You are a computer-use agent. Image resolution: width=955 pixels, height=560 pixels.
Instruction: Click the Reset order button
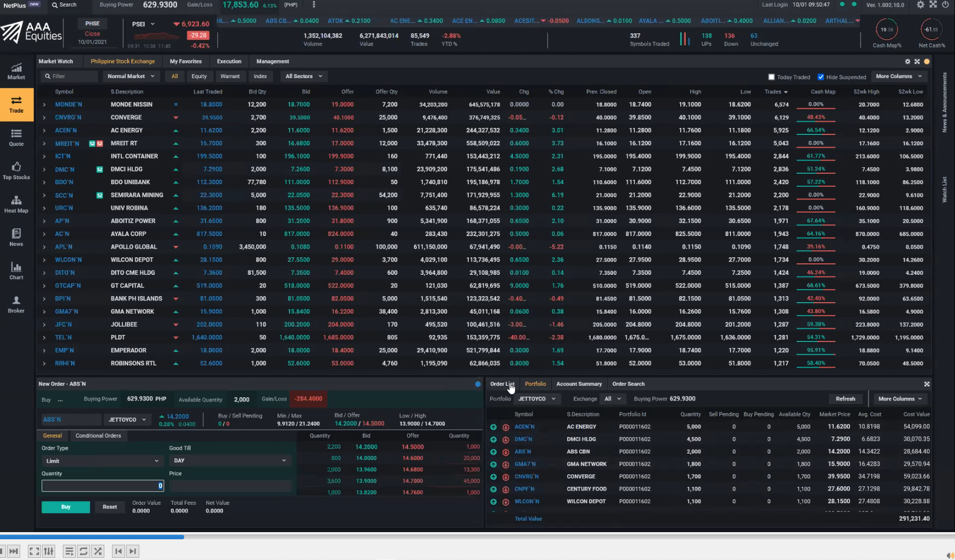click(110, 507)
